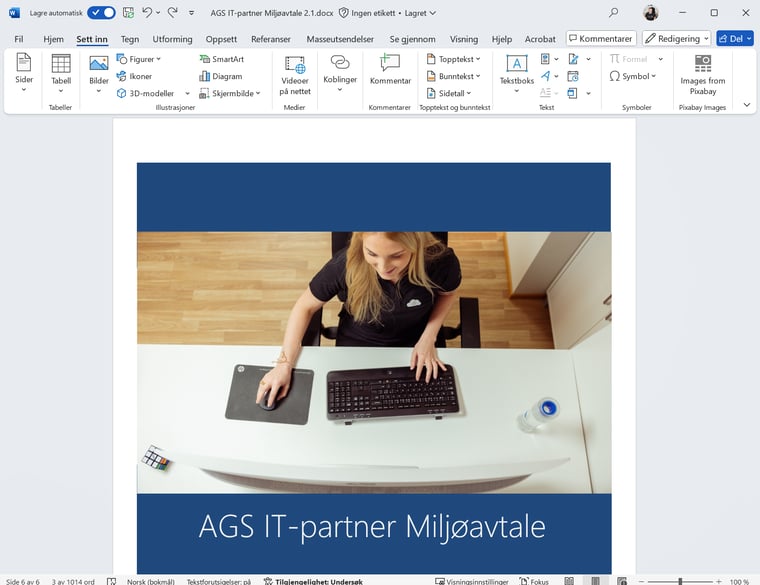
Task: Click the Save icon in title bar
Action: click(128, 13)
